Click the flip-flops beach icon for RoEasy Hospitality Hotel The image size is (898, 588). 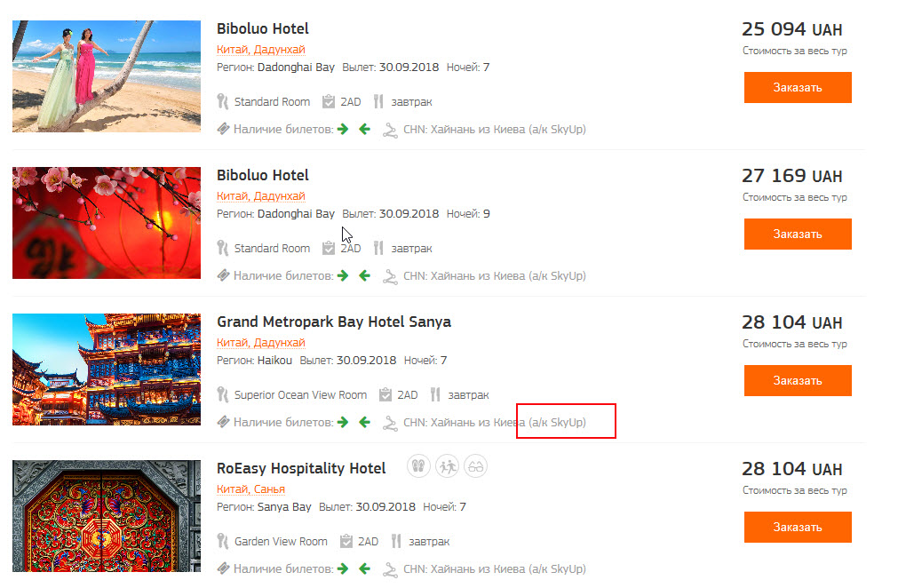coord(419,466)
